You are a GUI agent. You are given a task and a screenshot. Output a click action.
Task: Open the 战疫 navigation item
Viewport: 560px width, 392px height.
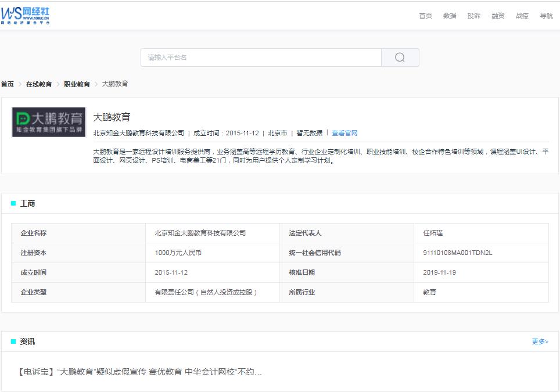(x=521, y=16)
